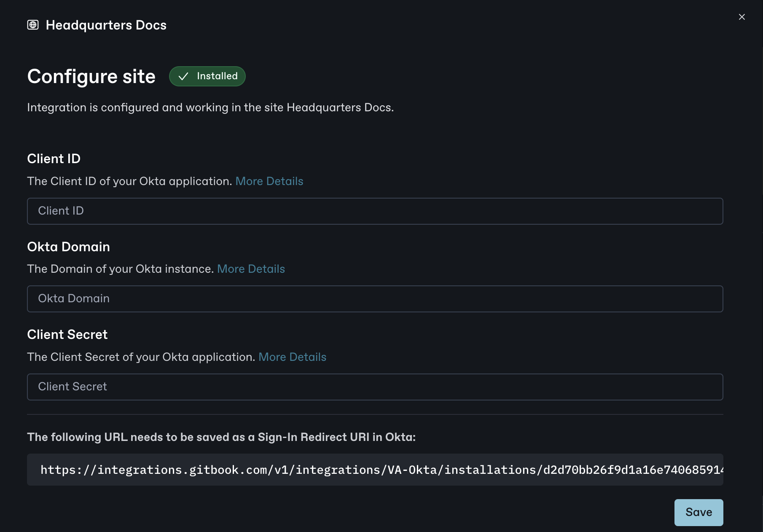Select the Installed status badge

tap(207, 76)
